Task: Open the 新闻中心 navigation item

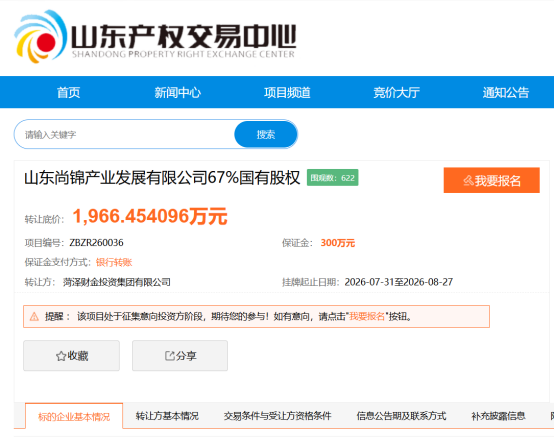Action: (x=177, y=93)
